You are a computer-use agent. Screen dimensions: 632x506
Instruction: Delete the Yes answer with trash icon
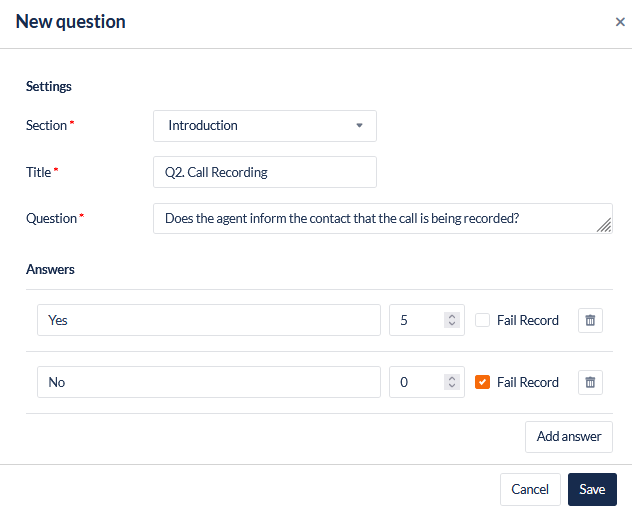pos(590,320)
